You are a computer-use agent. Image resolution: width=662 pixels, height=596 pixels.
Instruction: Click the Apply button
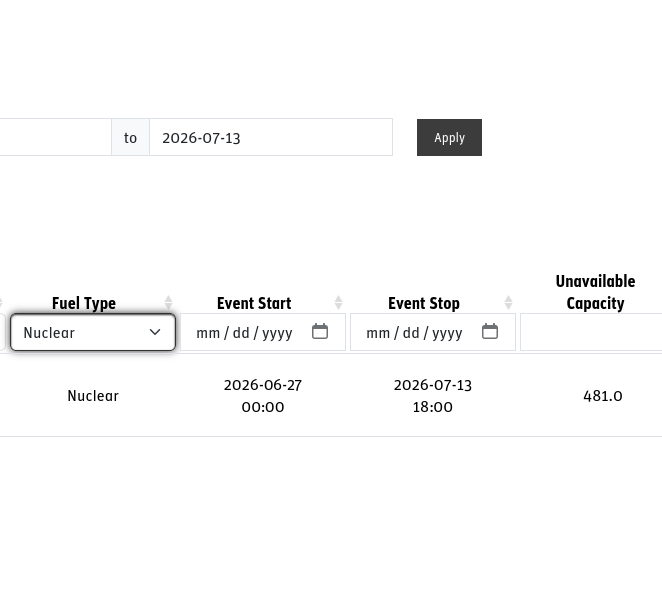449,138
